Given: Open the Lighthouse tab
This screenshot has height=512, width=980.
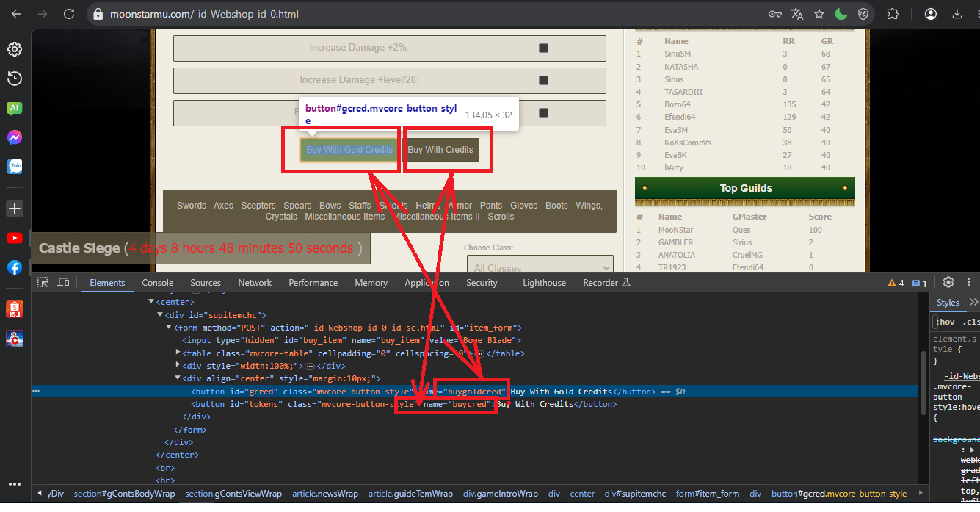Looking at the screenshot, I should (x=544, y=283).
